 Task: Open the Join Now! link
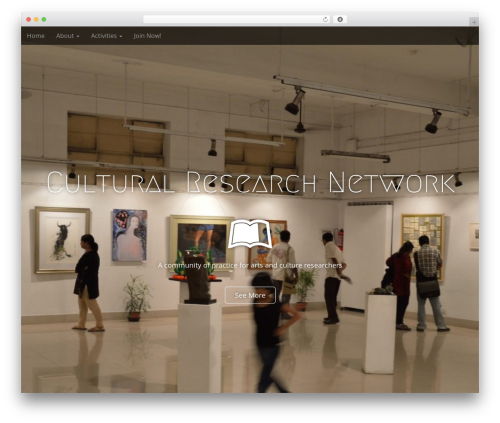pyautogui.click(x=147, y=36)
